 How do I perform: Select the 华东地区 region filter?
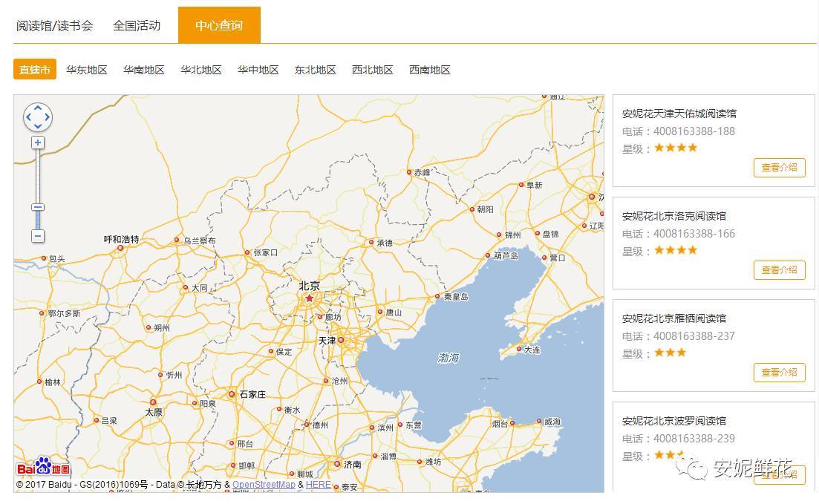(87, 70)
